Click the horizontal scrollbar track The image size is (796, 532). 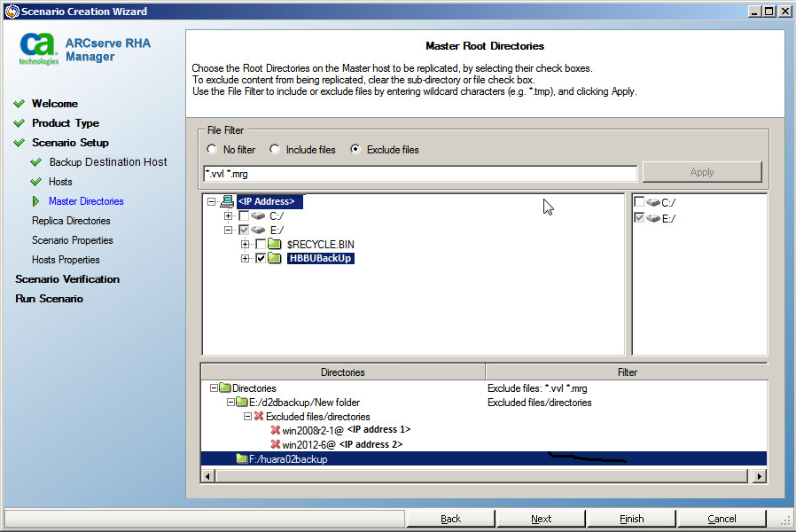pos(482,476)
